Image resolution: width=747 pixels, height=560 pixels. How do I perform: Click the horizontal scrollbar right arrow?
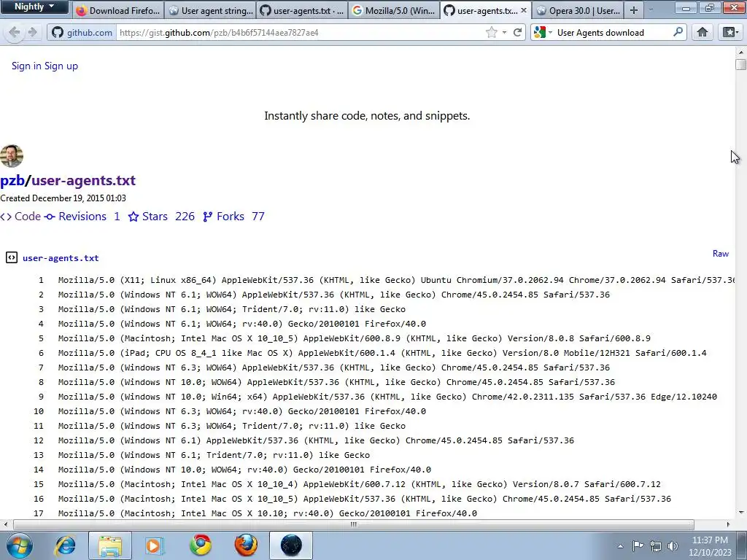click(728, 524)
